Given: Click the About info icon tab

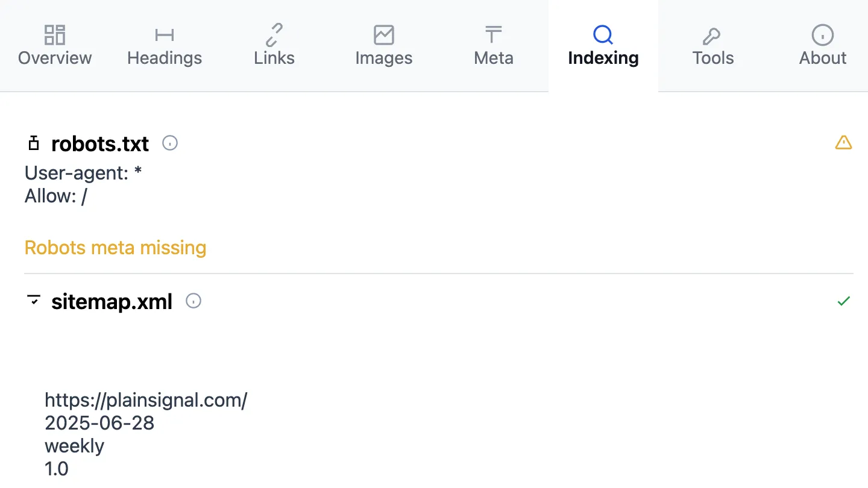Looking at the screenshot, I should (823, 36).
